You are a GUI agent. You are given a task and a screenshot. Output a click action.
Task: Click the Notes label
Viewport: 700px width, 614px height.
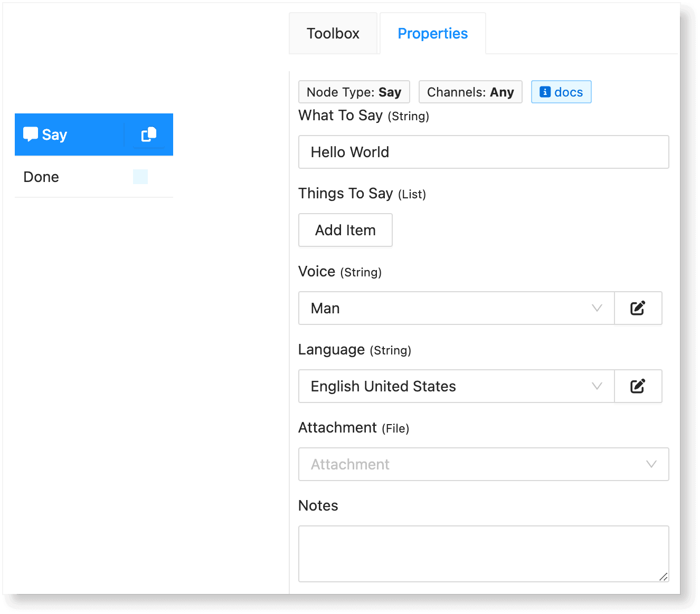point(318,505)
